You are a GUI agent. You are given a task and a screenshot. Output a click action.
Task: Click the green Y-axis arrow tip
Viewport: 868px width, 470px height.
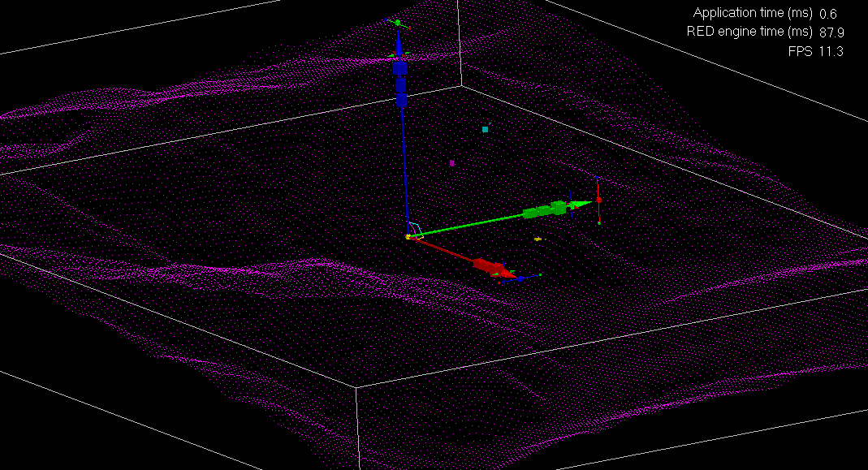point(581,205)
